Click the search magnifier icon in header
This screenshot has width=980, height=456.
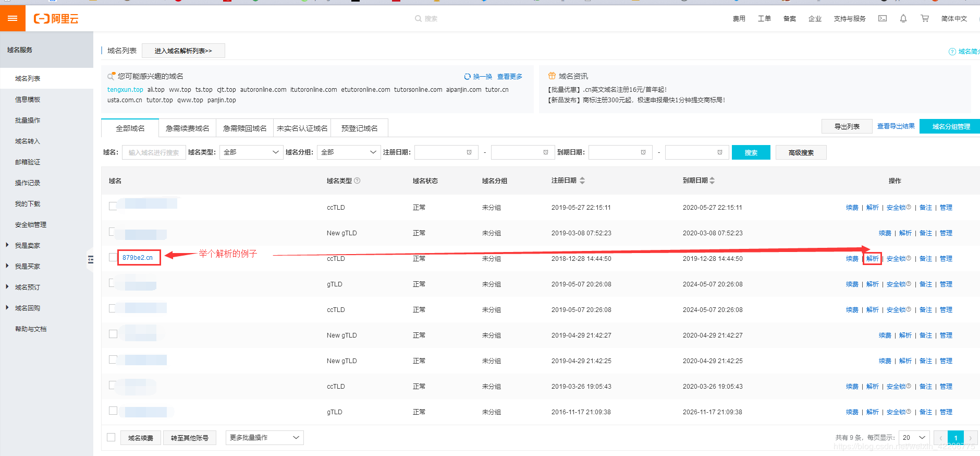(418, 19)
